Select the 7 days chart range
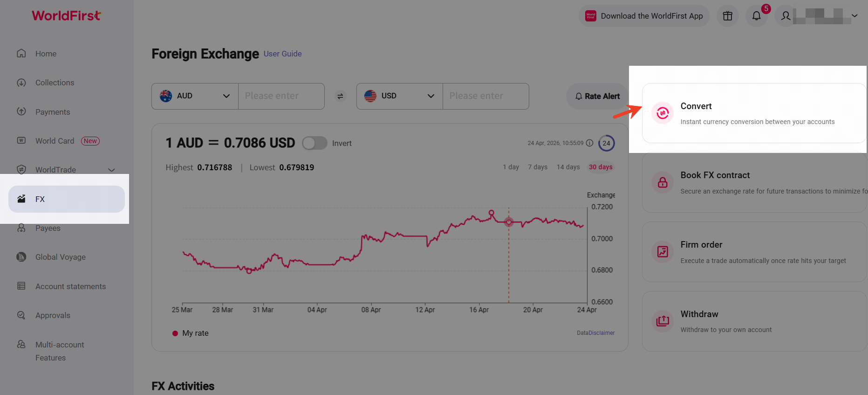This screenshot has width=868, height=395. coord(538,167)
